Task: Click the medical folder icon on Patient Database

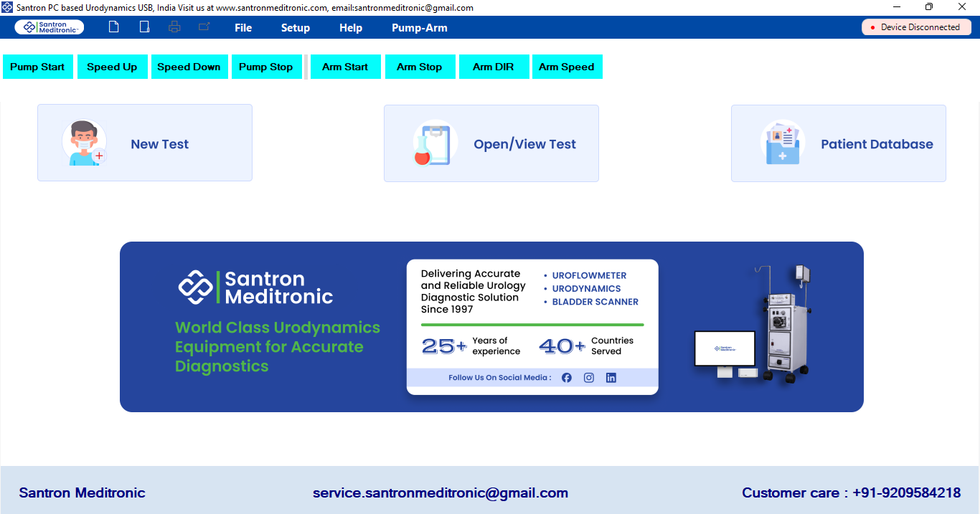Action: pyautogui.click(x=783, y=143)
